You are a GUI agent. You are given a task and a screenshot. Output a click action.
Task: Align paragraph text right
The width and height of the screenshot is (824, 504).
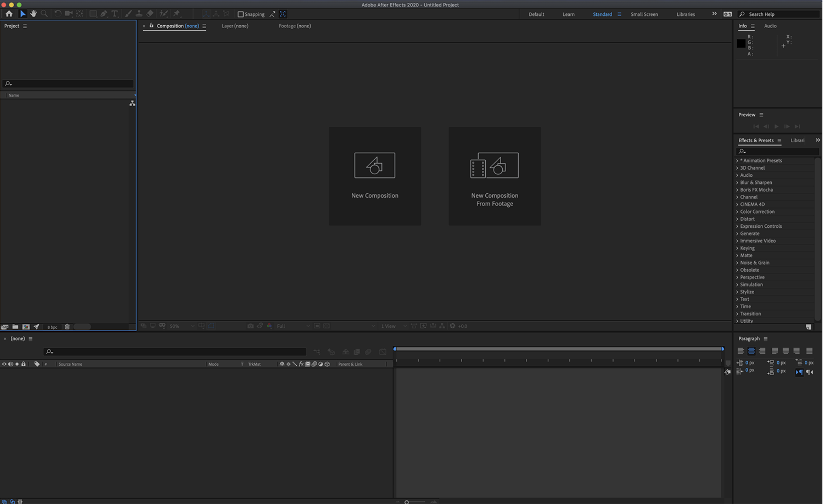[x=762, y=351]
